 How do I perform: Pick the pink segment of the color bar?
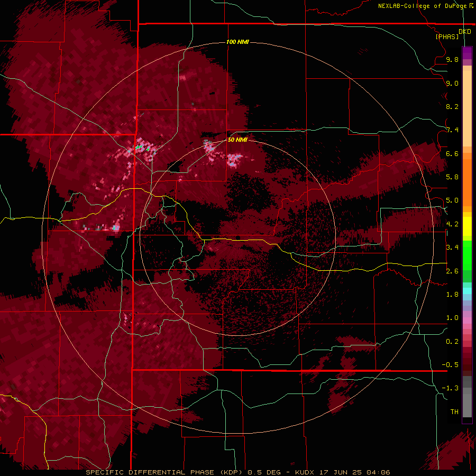click(x=467, y=321)
